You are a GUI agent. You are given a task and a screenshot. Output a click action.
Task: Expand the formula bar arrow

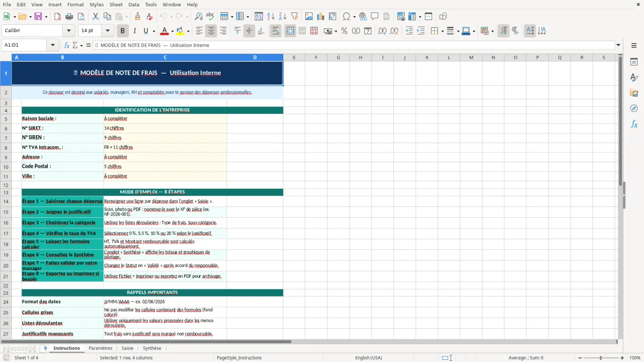[618, 45]
